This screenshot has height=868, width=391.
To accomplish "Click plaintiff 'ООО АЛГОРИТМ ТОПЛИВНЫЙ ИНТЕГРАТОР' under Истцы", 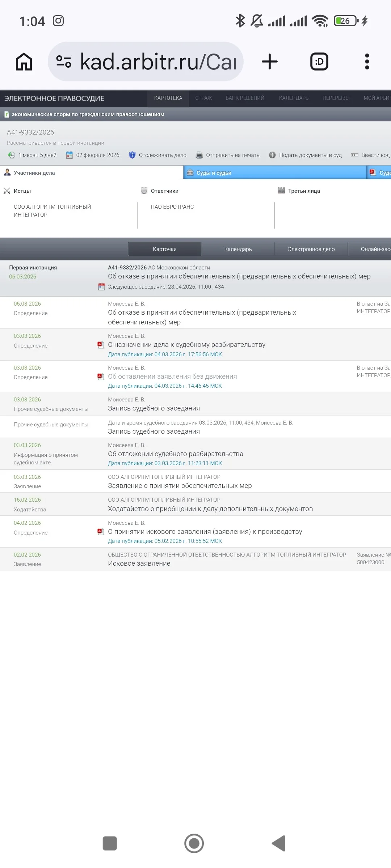I will tap(52, 211).
